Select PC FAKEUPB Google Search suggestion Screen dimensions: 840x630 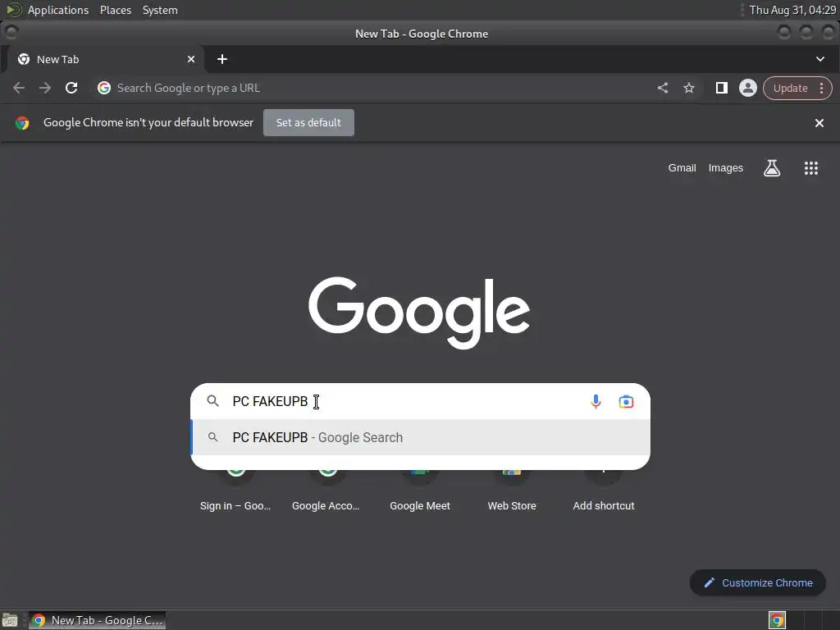pos(421,437)
